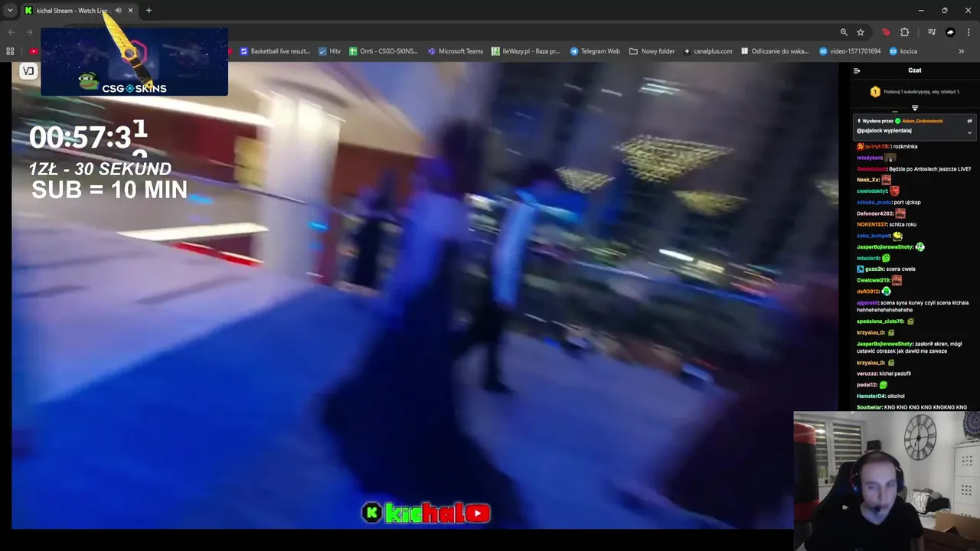The image size is (980, 551).
Task: Open the YouTube bookmark icon
Action: (33, 51)
